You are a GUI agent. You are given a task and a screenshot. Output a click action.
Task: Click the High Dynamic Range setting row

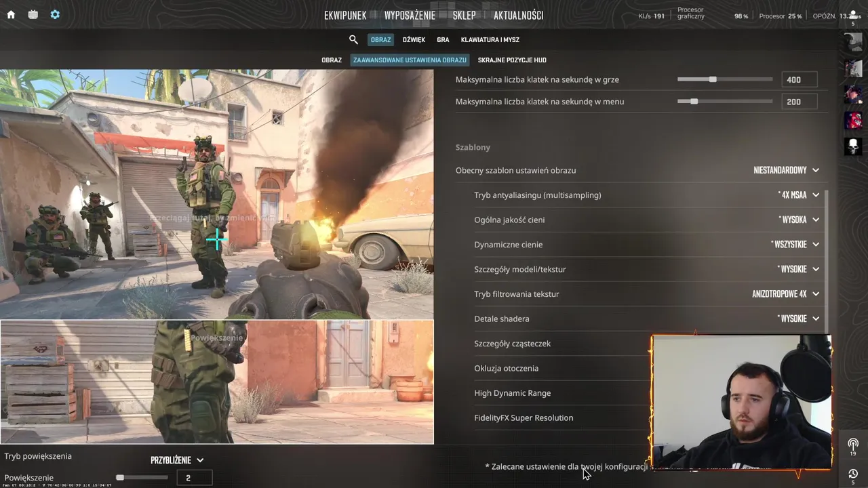[x=562, y=393]
